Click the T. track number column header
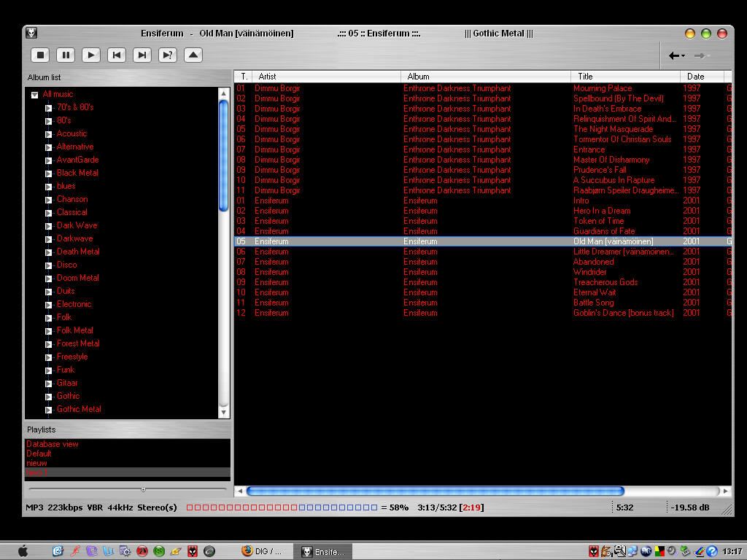The height and width of the screenshot is (560, 747). click(x=244, y=76)
